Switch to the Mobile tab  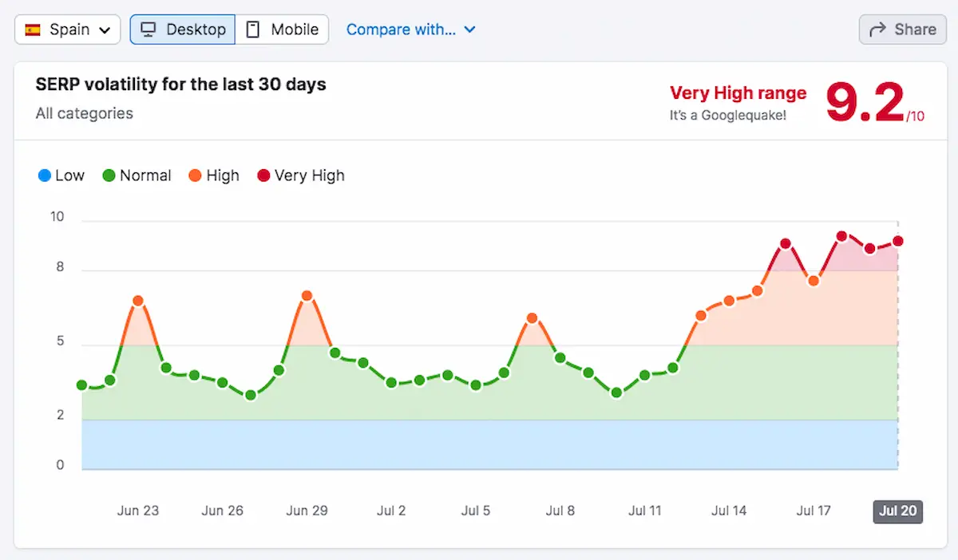click(282, 30)
